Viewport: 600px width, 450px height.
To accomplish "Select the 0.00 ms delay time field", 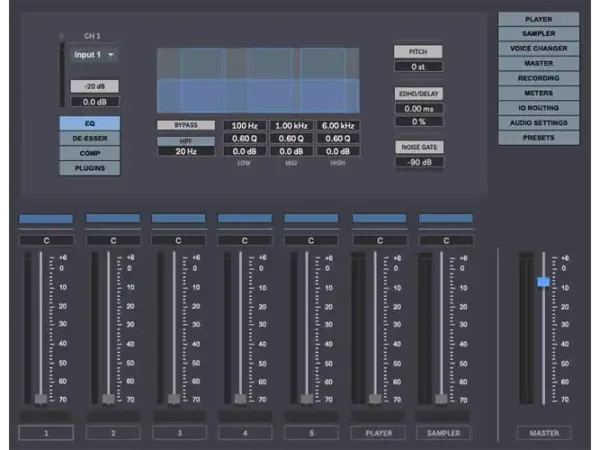I will click(x=419, y=109).
